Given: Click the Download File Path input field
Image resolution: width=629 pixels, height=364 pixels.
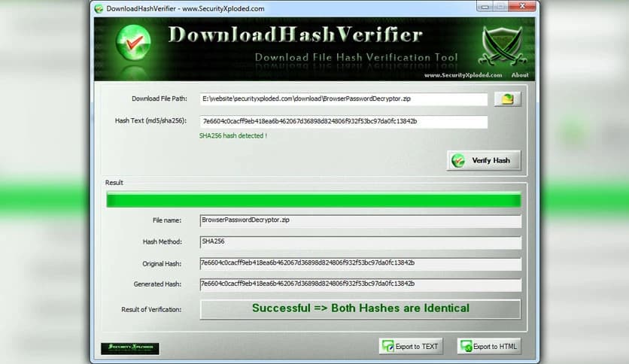Looking at the screenshot, I should click(343, 99).
